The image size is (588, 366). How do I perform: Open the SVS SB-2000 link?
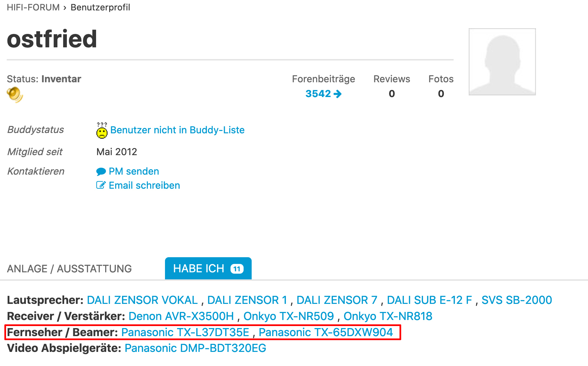pyautogui.click(x=516, y=300)
